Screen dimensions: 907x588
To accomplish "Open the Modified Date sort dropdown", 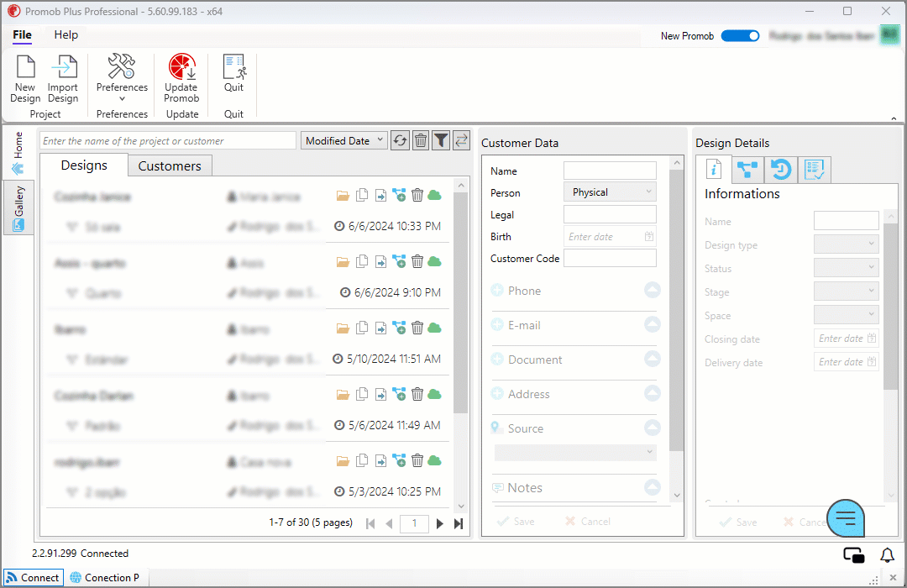I will [344, 140].
